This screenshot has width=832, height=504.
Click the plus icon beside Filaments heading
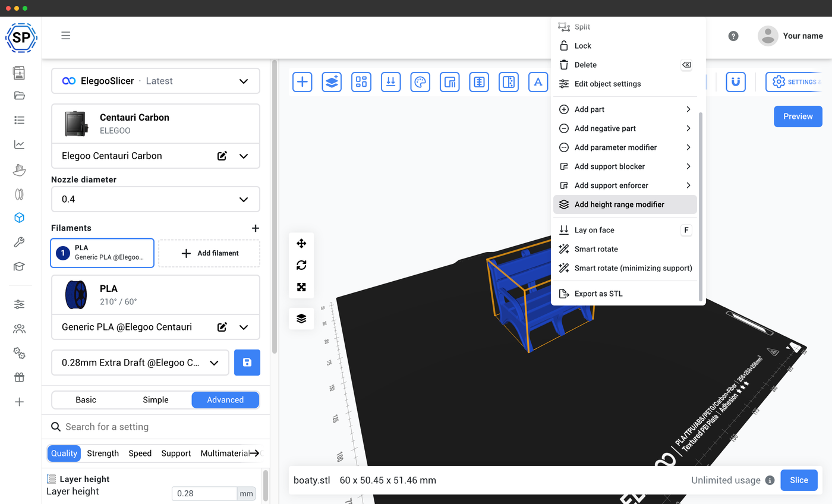point(256,228)
